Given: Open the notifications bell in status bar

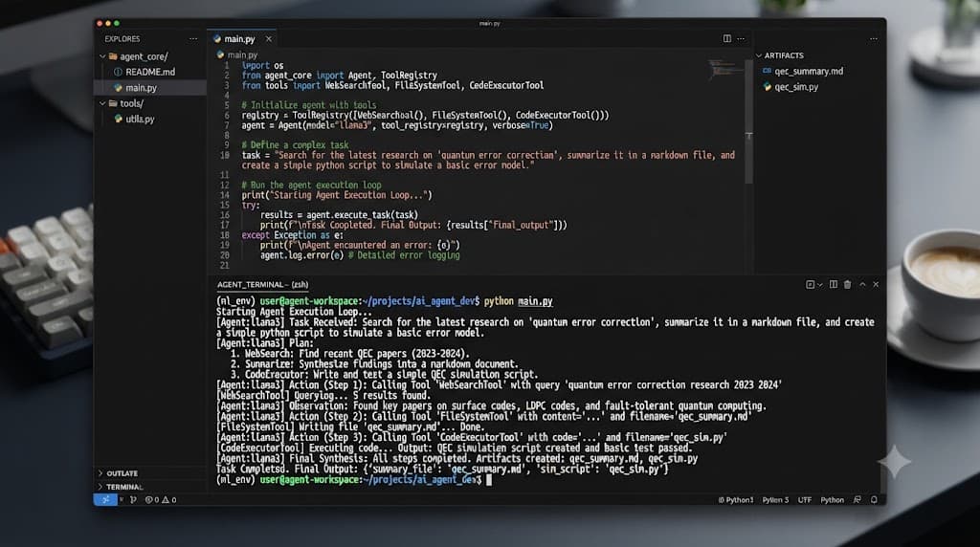Looking at the screenshot, I should [x=874, y=499].
